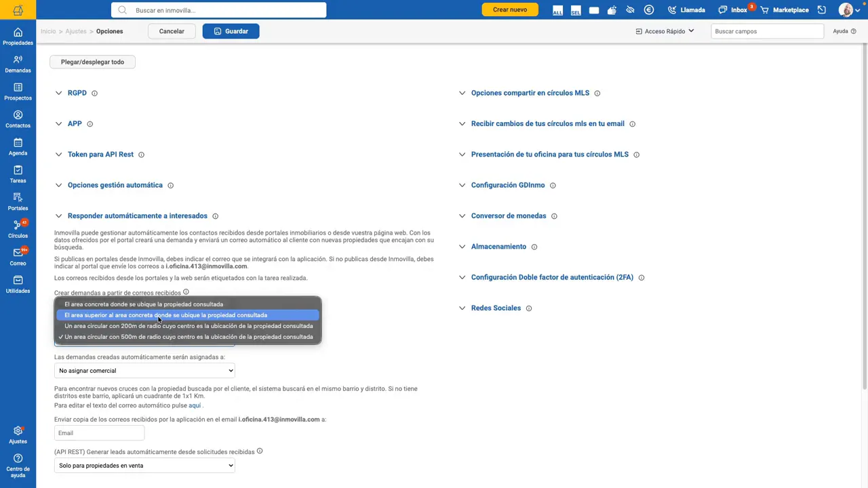
Task: Show info for Conversor de monedas
Action: (x=554, y=216)
